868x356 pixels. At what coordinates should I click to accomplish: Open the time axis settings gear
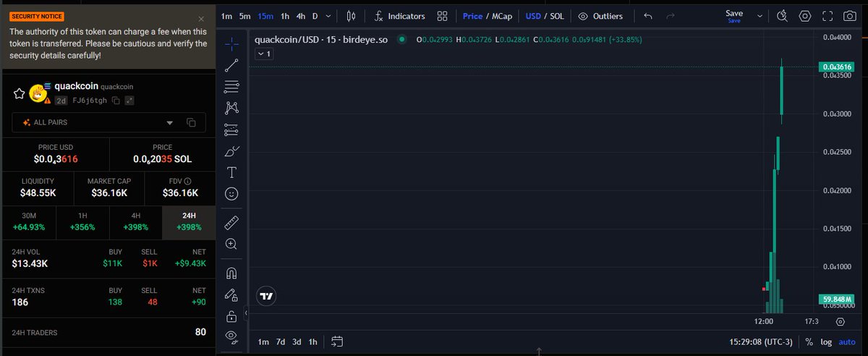pyautogui.click(x=840, y=321)
